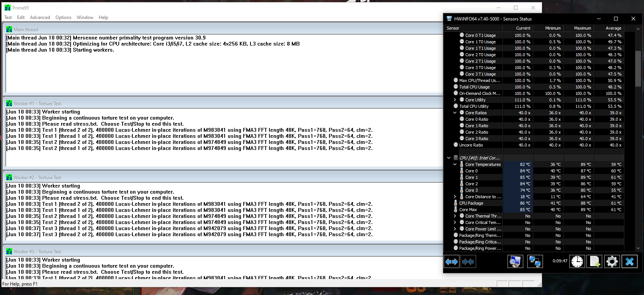
Task: Select the Core 0 T1 Usage row
Action: 534,35
